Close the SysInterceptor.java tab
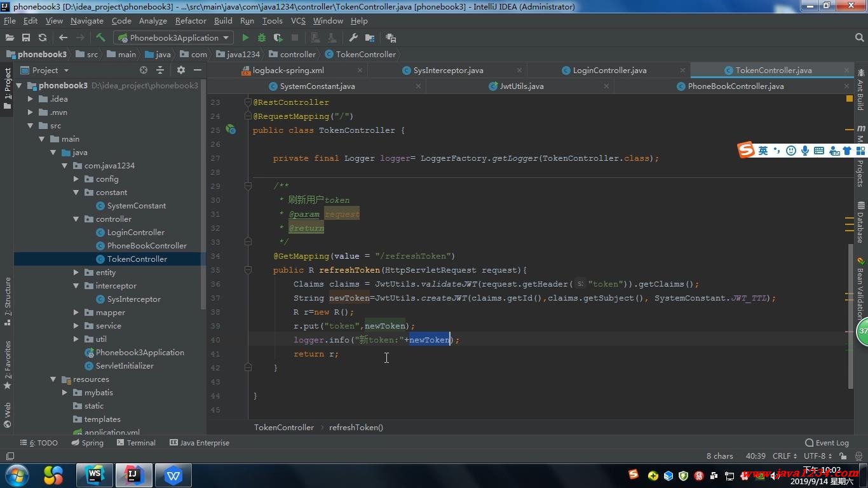 520,70
